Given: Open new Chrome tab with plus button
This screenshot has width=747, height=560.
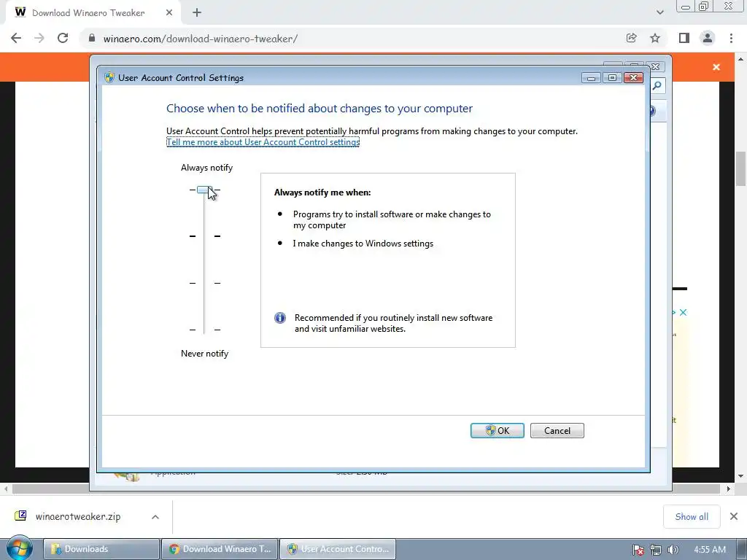Looking at the screenshot, I should pyautogui.click(x=197, y=13).
